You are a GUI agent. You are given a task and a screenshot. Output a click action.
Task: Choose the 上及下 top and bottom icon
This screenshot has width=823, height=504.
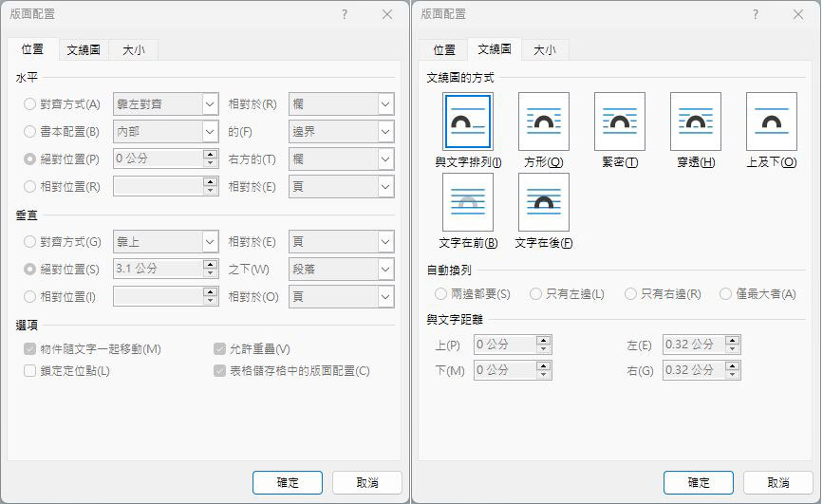pyautogui.click(x=771, y=122)
